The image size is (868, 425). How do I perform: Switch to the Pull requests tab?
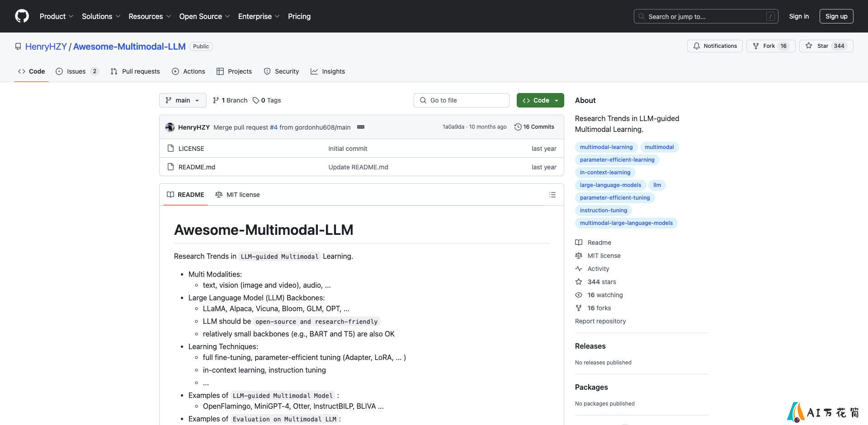coord(135,71)
